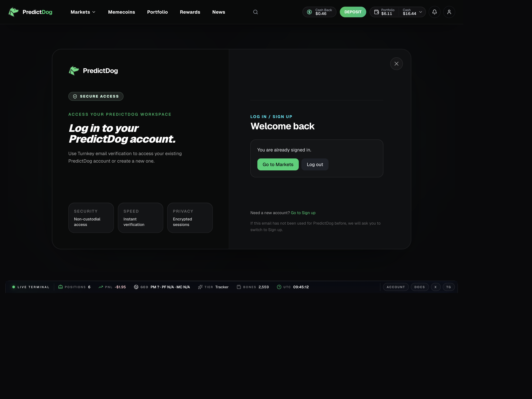532x399 pixels.
Task: Click the Cash Back dollar icon
Action: click(309, 12)
